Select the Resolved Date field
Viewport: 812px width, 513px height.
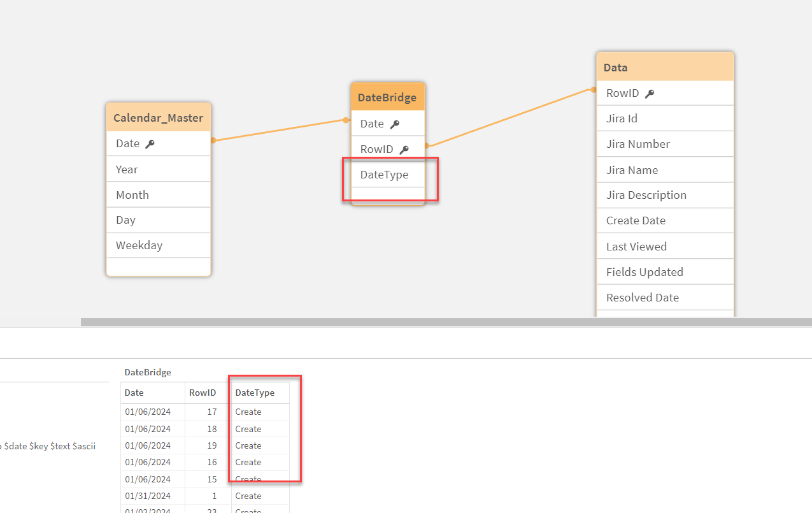click(665, 298)
